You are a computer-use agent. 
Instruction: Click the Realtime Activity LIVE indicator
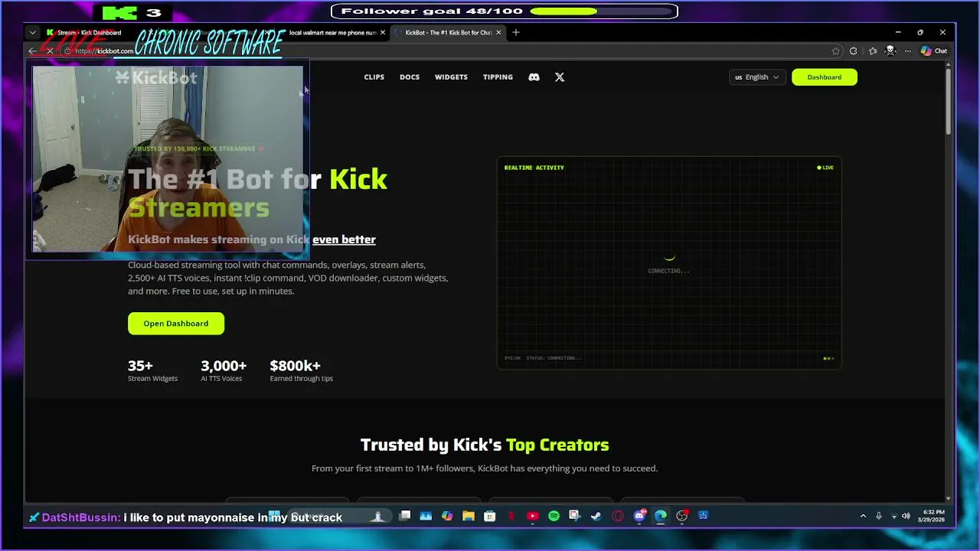point(825,168)
